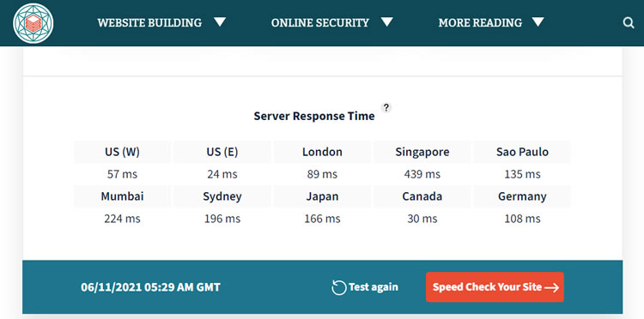Select the Germany location header

click(x=522, y=196)
